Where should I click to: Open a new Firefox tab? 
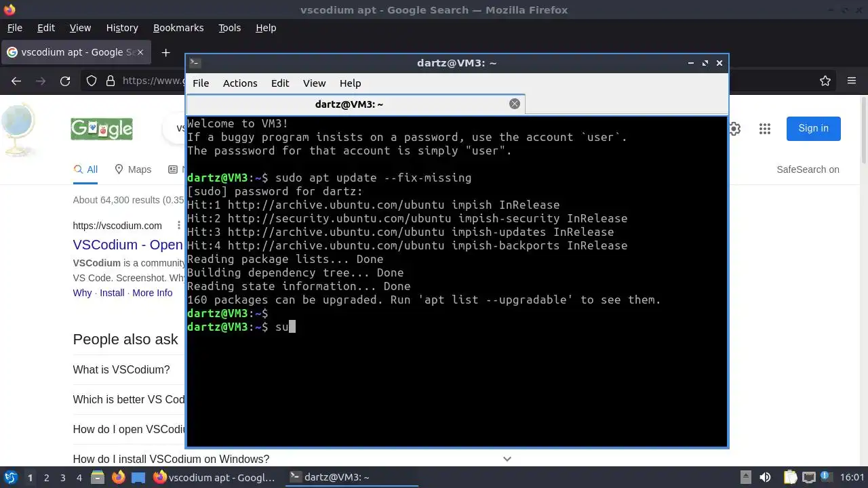[165, 52]
